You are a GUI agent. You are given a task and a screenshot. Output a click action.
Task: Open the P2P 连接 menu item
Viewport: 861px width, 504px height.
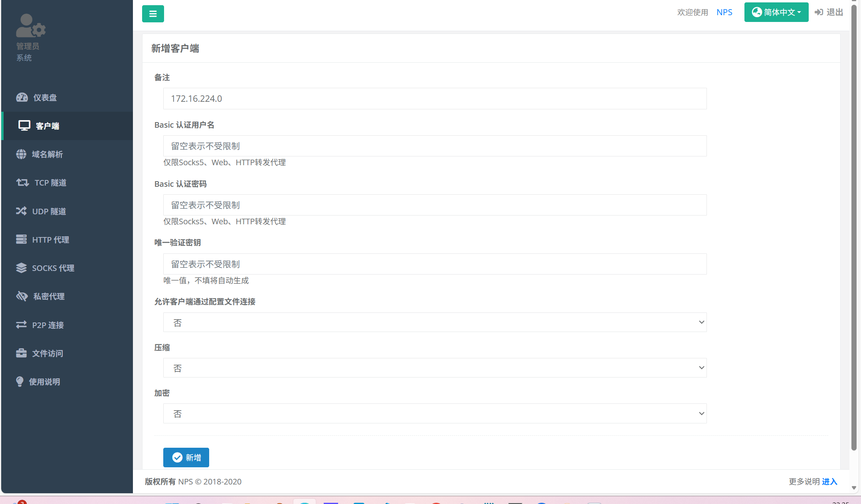point(48,325)
